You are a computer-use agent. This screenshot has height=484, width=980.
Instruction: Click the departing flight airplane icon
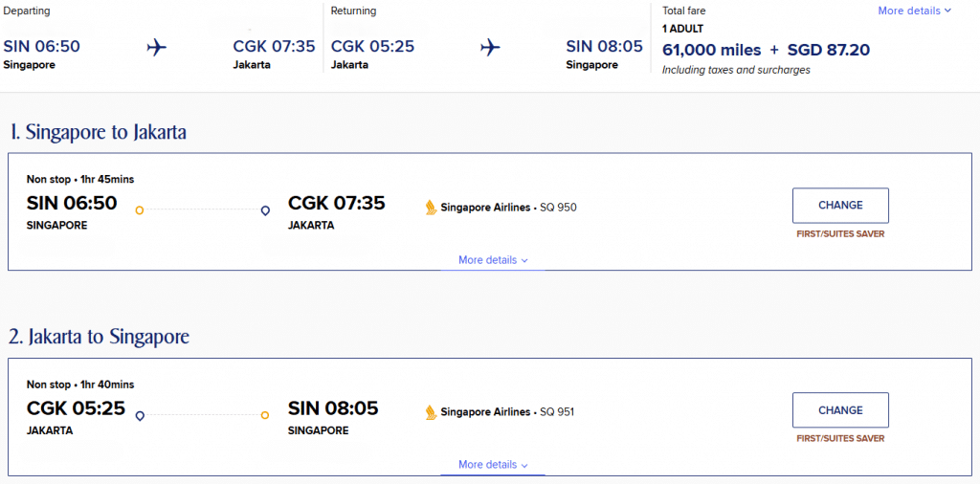157,47
